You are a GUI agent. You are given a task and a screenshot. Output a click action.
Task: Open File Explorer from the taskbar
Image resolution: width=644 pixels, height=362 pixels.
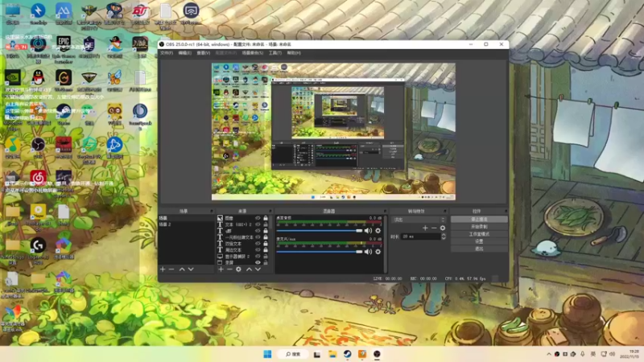(332, 354)
